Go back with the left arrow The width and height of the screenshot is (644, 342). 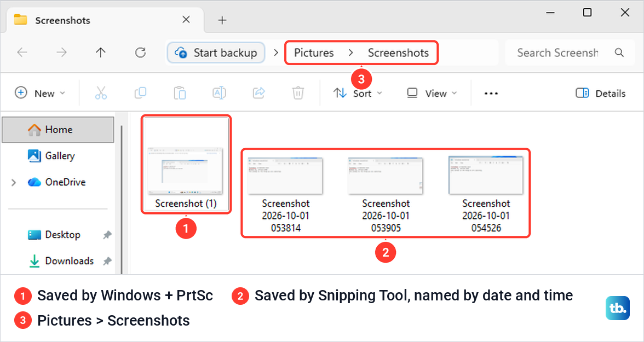(x=22, y=53)
